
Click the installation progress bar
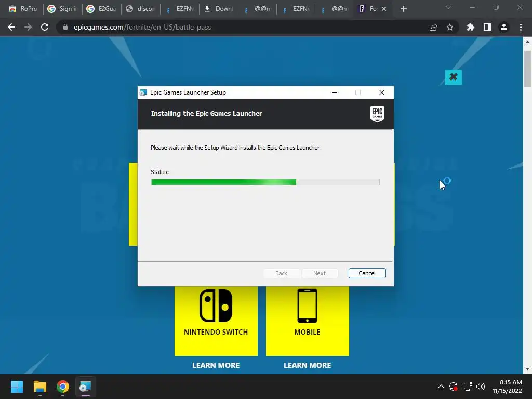coord(265,182)
